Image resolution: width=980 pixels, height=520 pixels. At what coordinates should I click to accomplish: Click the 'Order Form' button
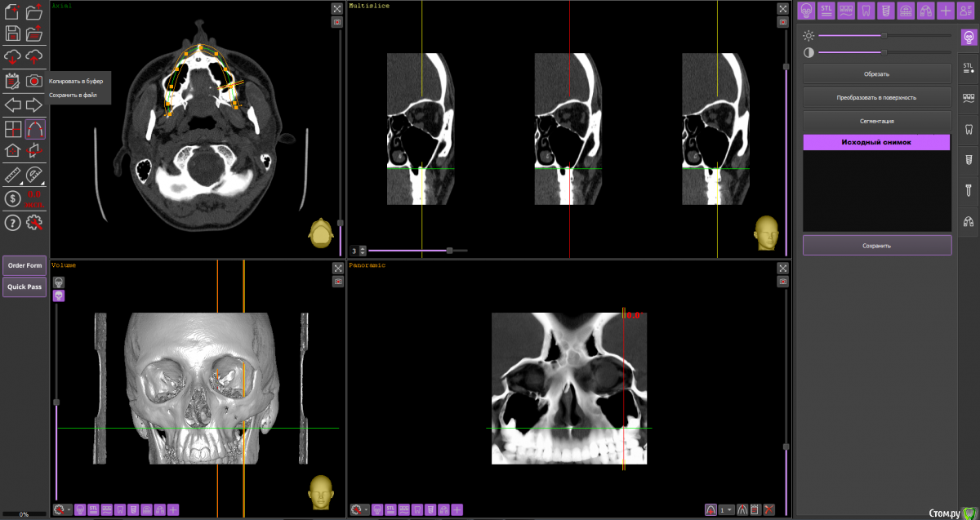[x=24, y=265]
